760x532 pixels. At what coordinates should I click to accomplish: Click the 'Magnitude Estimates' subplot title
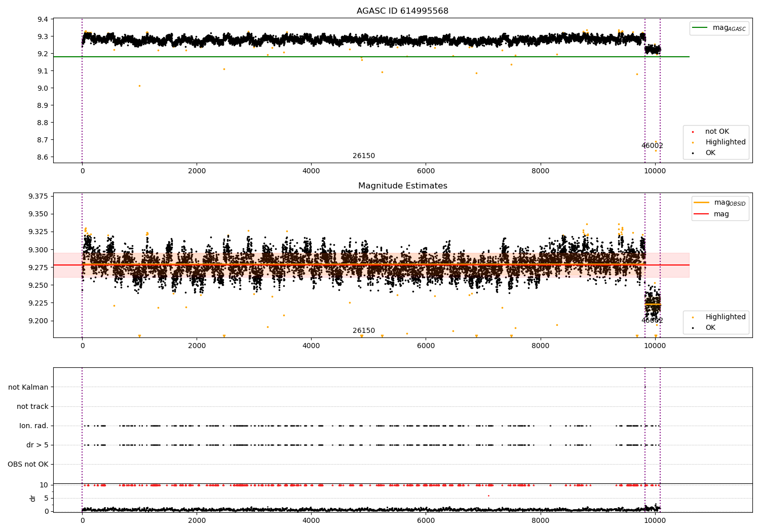(x=402, y=186)
